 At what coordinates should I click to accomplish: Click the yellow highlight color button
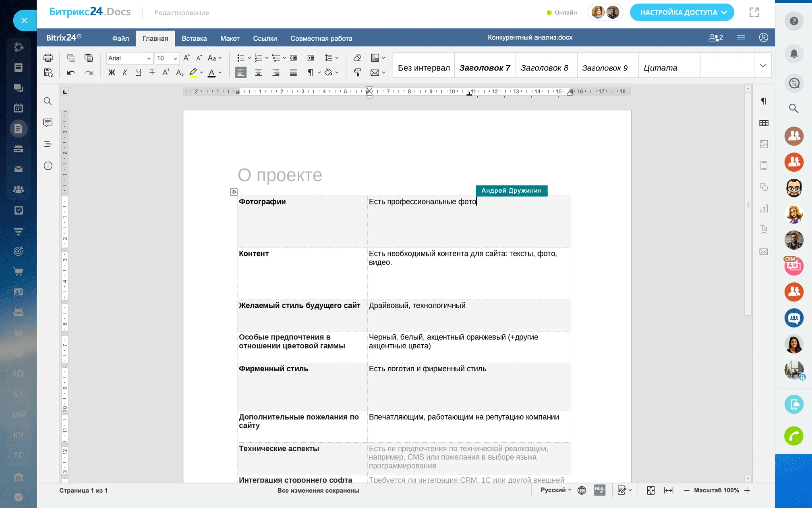tap(193, 73)
